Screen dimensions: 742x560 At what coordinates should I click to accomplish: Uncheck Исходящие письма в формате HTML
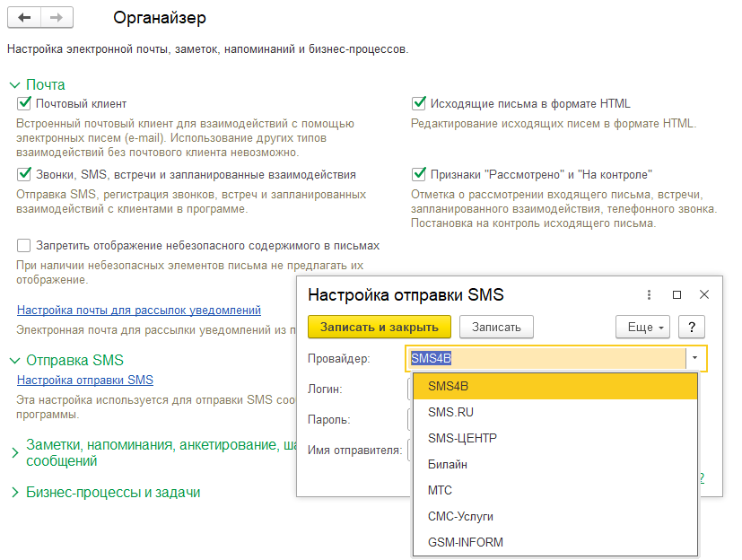pyautogui.click(x=419, y=103)
